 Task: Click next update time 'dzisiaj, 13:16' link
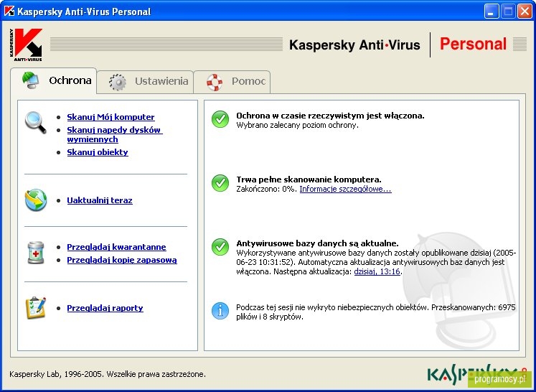click(377, 271)
